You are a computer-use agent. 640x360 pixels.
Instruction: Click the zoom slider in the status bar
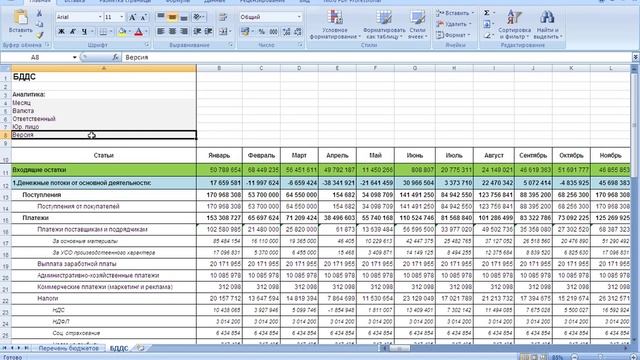600,357
